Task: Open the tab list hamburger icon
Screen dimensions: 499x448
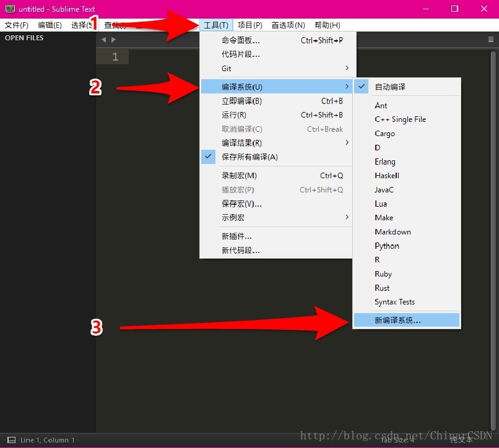Action: (x=491, y=40)
